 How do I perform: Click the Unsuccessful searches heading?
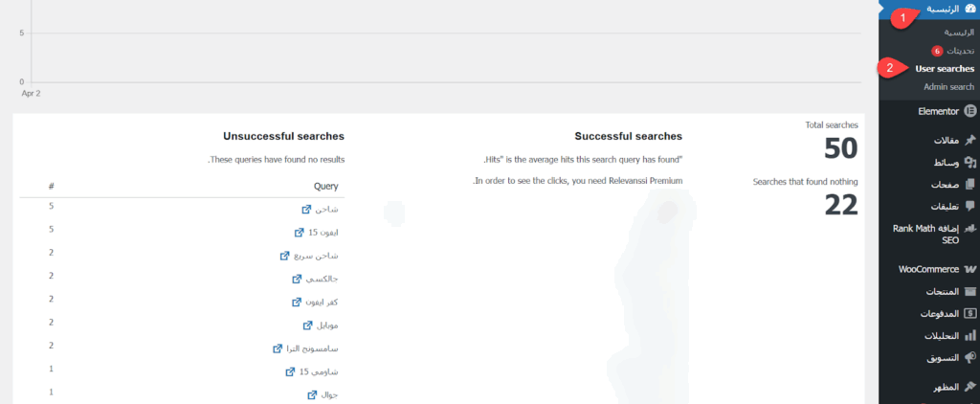283,136
